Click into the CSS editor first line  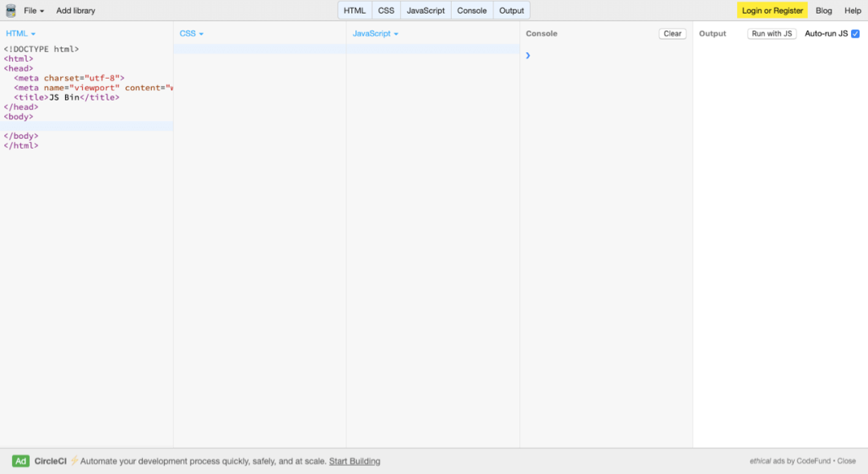click(260, 49)
